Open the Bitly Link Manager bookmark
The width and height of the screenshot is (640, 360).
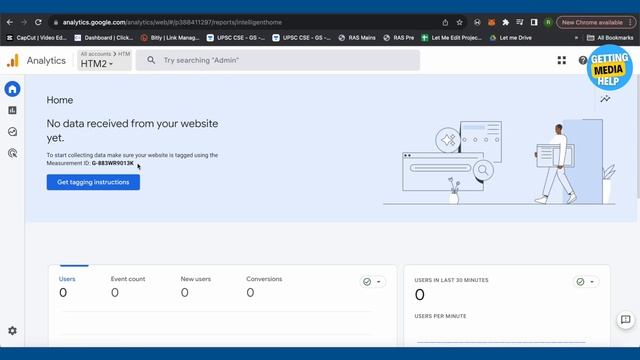[170, 38]
